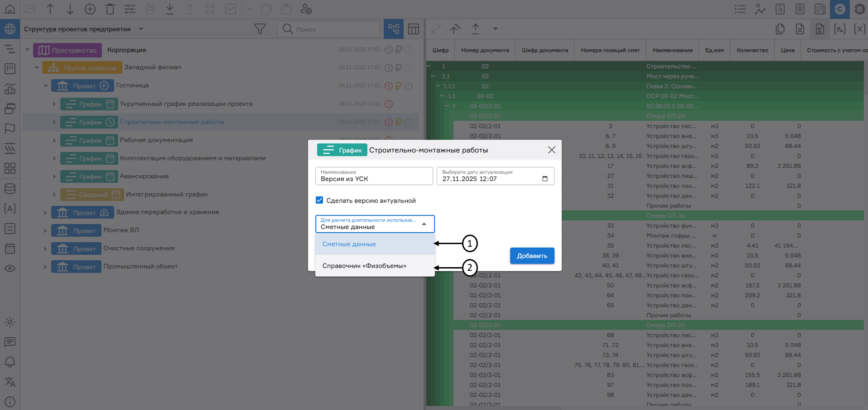Image resolution: width=868 pixels, height=410 pixels.
Task: Select the database icon in the left sidebar
Action: 10,189
